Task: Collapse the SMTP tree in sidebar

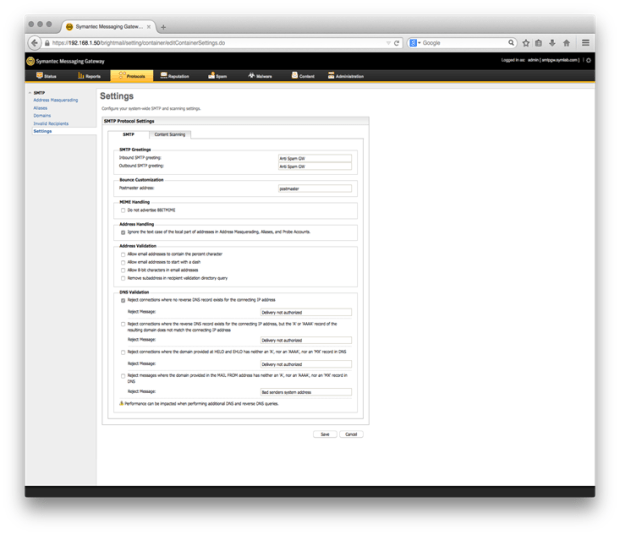Action: click(x=30, y=93)
